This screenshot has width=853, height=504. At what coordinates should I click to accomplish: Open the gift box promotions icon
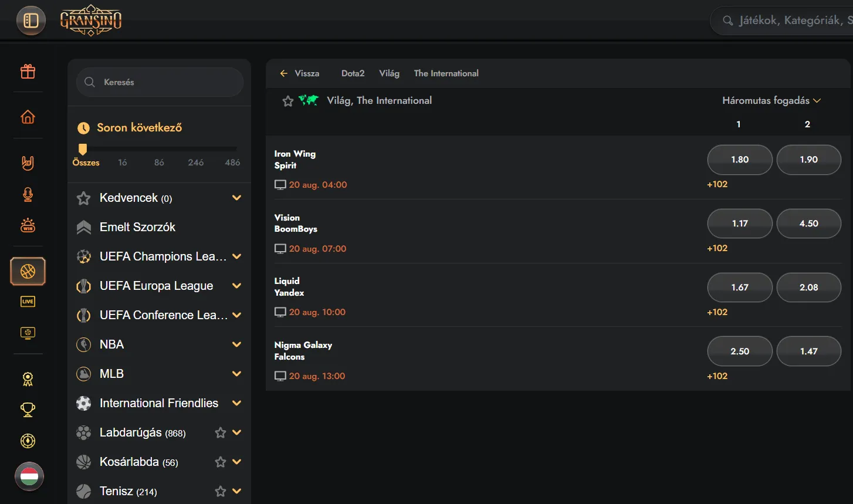tap(28, 72)
